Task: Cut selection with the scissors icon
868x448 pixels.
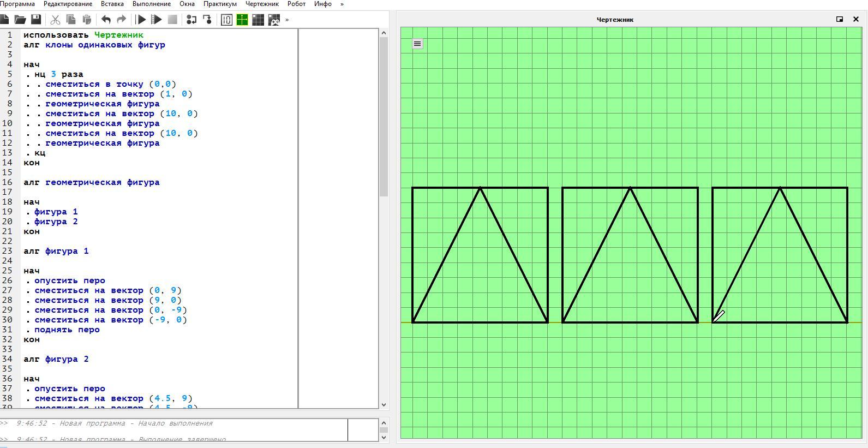Action: (x=55, y=20)
